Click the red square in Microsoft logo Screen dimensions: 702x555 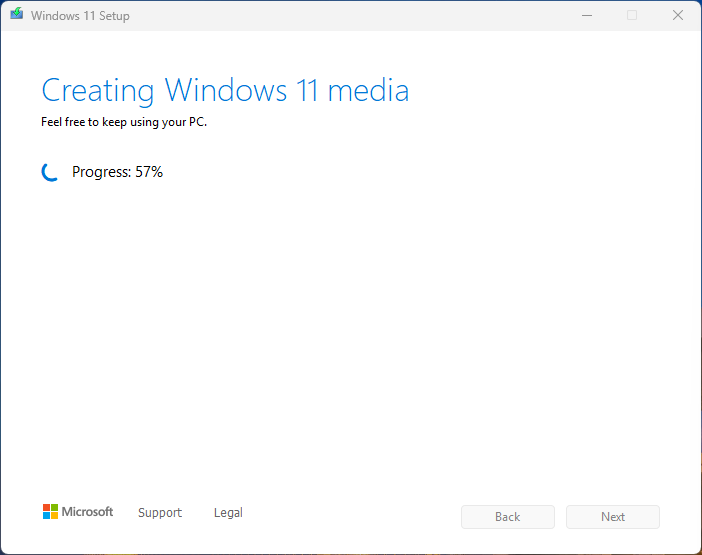point(46,508)
